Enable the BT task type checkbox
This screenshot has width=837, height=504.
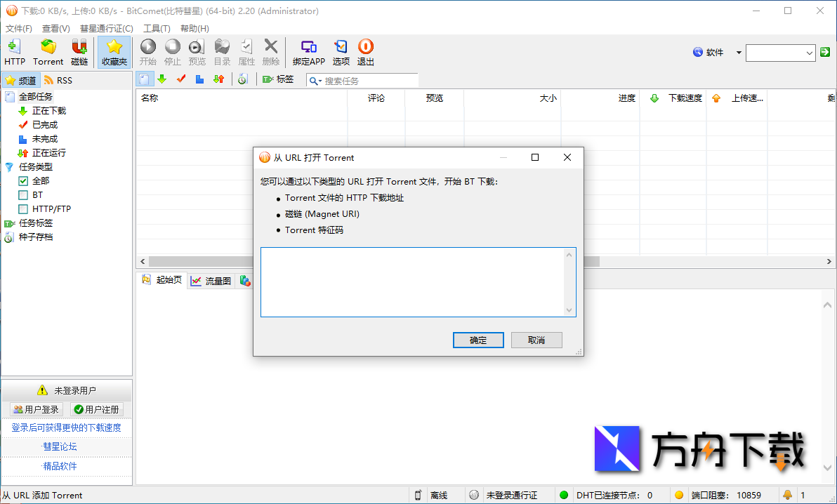23,195
